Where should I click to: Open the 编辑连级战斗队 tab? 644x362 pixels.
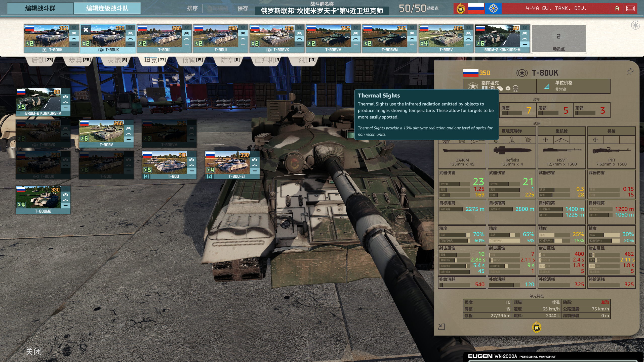[107, 8]
